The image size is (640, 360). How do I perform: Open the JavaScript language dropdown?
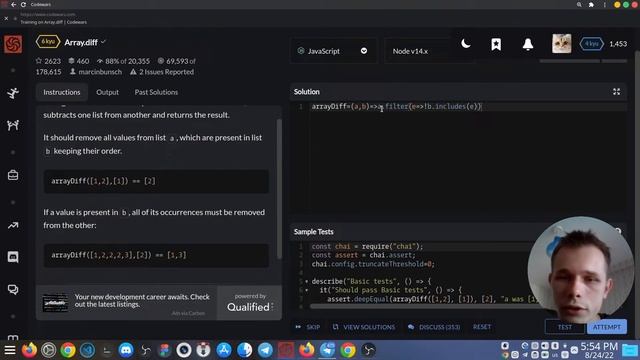(333, 51)
